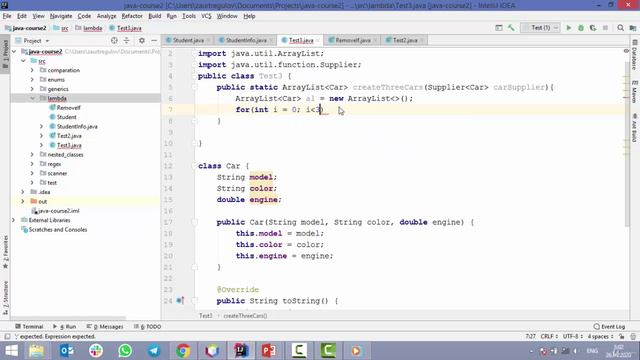This screenshot has width=640, height=360.
Task: Open Chrome from the taskbar
Action: point(183,351)
